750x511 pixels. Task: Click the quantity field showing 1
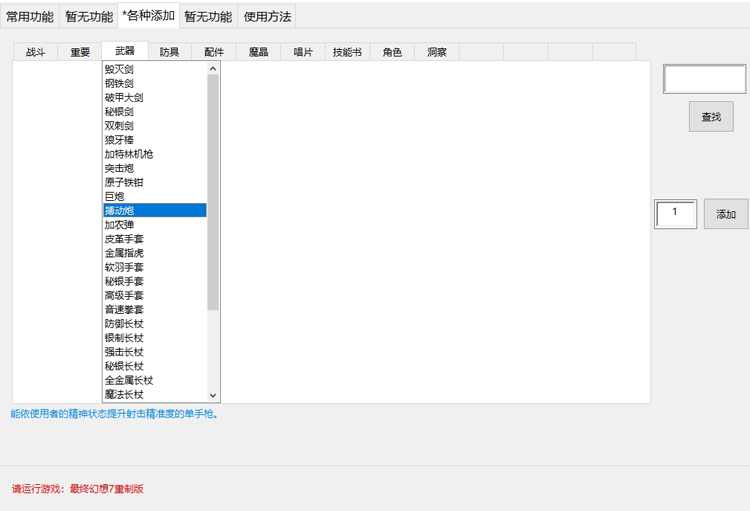coord(675,214)
